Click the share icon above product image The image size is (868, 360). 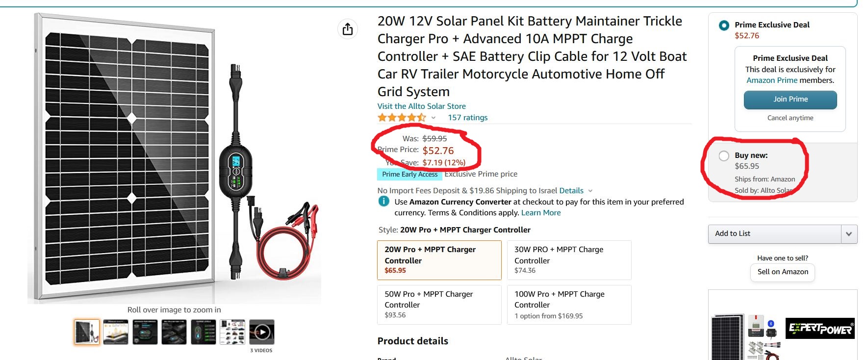point(348,29)
